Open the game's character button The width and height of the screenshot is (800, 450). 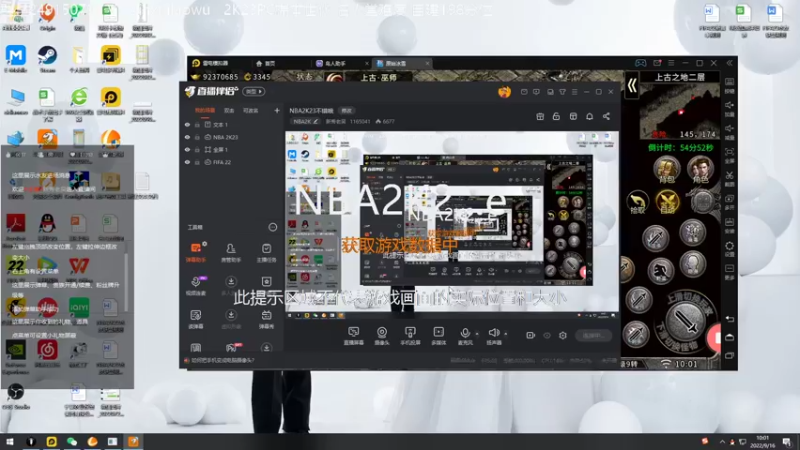coord(700,169)
